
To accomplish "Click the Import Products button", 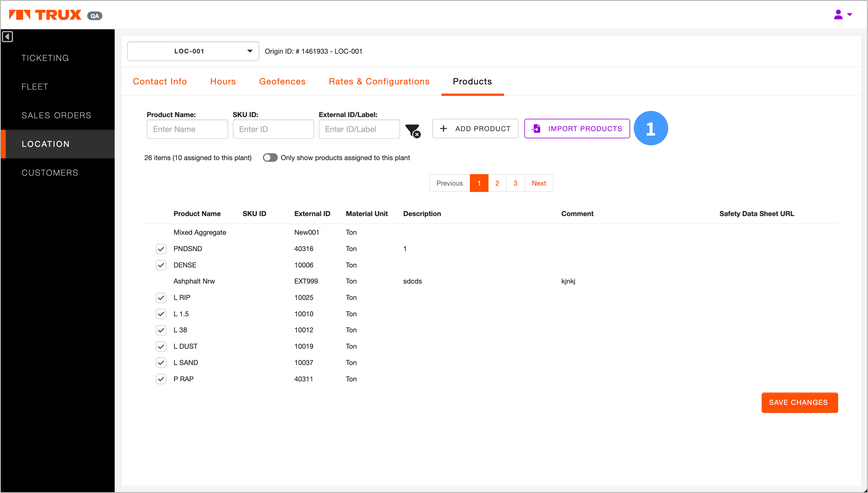I will 577,129.
